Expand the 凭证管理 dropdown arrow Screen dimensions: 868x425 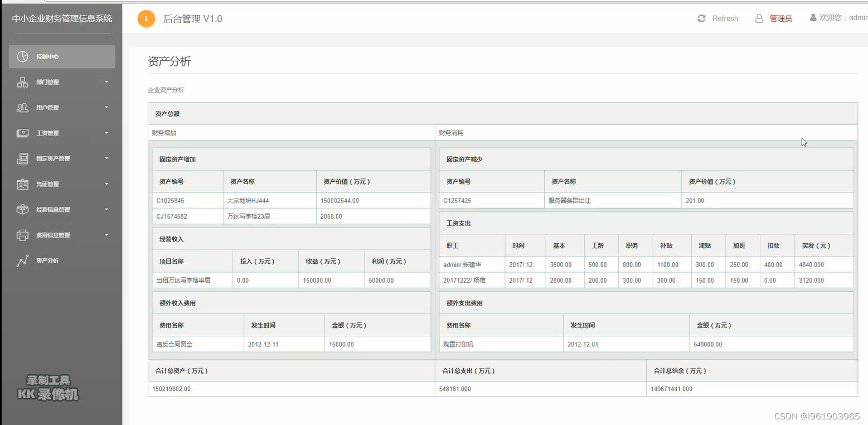106,184
